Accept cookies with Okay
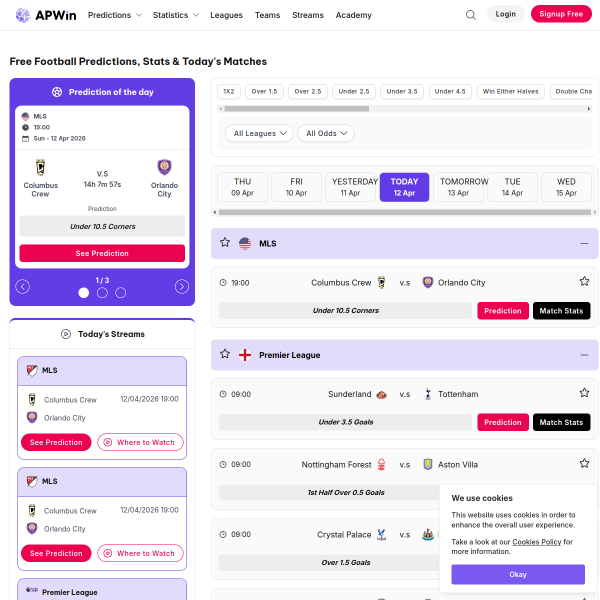The width and height of the screenshot is (600, 600). coord(518,574)
